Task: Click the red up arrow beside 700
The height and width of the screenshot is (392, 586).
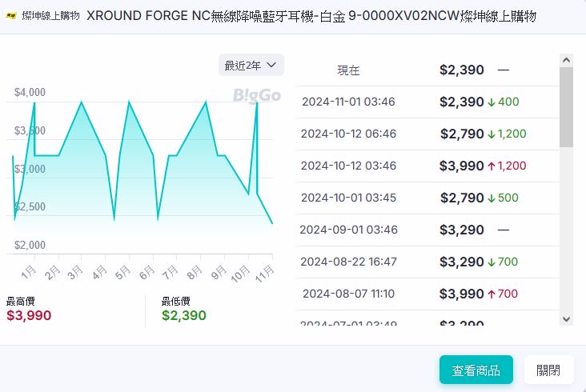Action: [x=492, y=294]
